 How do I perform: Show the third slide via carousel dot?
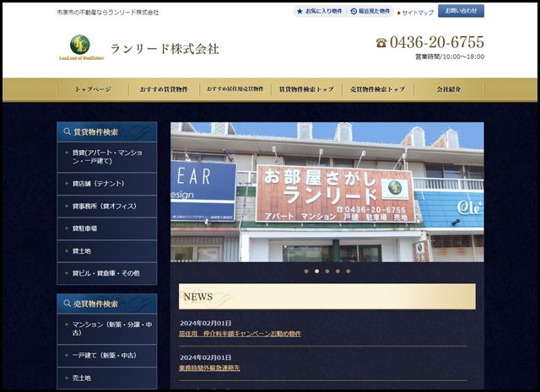(x=327, y=271)
